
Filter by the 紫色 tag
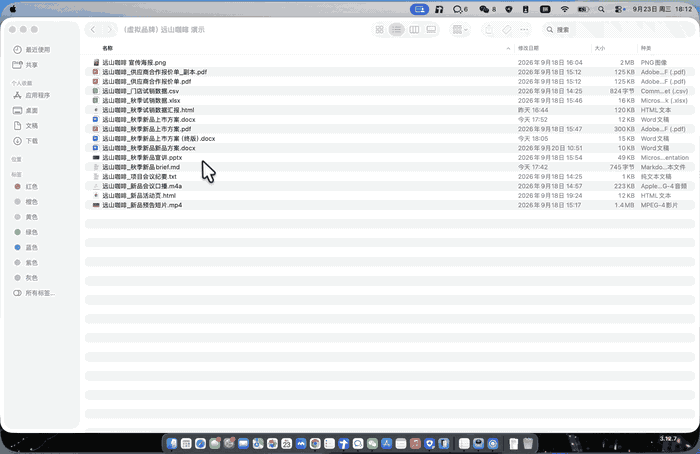[x=31, y=262]
